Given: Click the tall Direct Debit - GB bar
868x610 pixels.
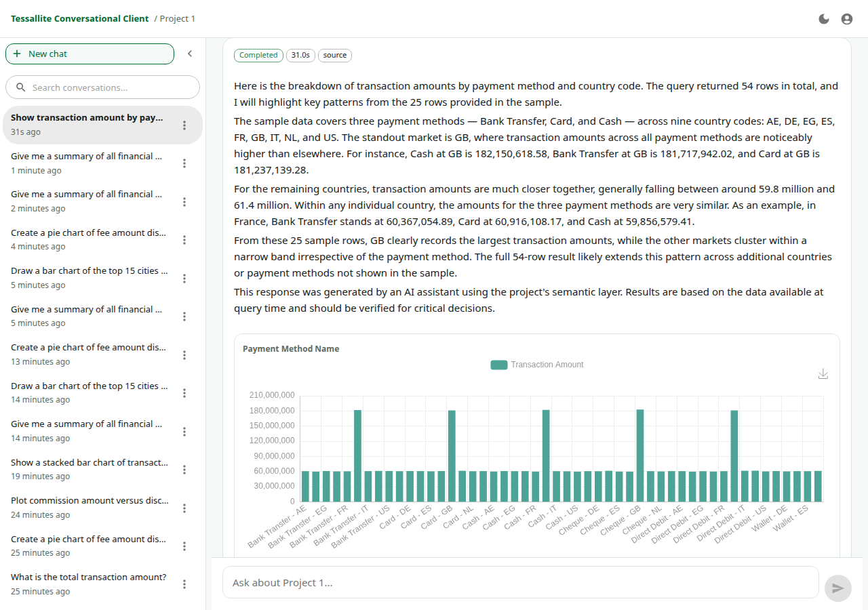Looking at the screenshot, I should point(734,455).
